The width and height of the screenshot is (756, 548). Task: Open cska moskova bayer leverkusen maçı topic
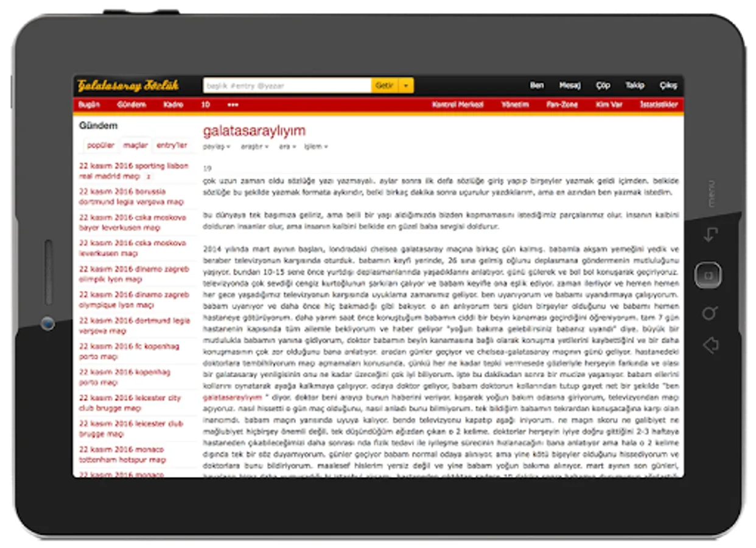(133, 222)
